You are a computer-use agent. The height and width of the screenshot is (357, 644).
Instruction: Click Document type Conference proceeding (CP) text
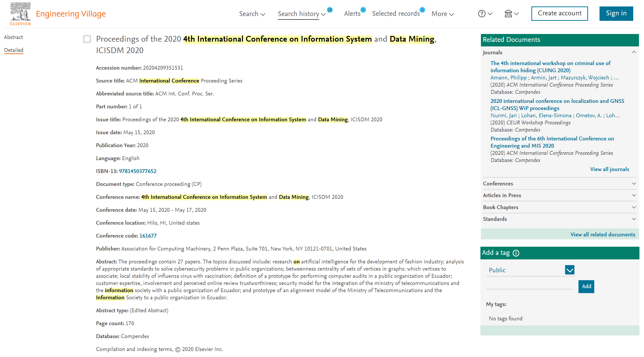tap(149, 184)
